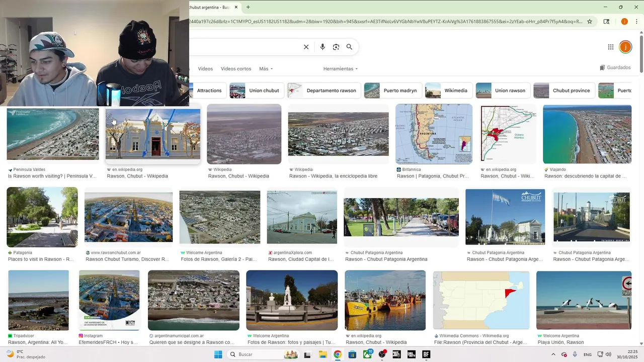Image resolution: width=644 pixels, height=362 pixels.
Task: Switch to the Videos tab
Action: [205, 69]
